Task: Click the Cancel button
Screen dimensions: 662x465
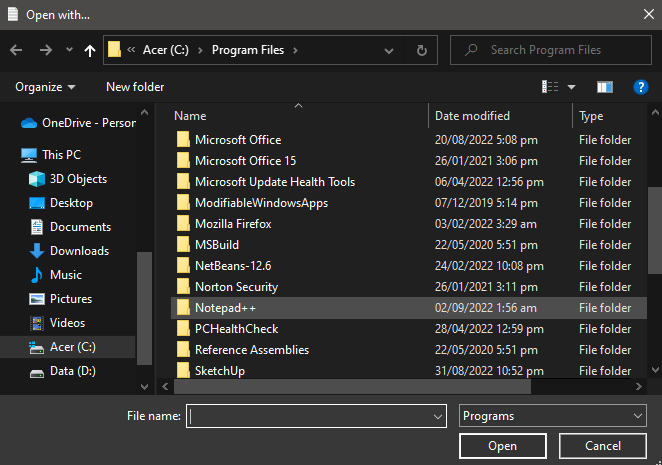Action: (x=602, y=446)
